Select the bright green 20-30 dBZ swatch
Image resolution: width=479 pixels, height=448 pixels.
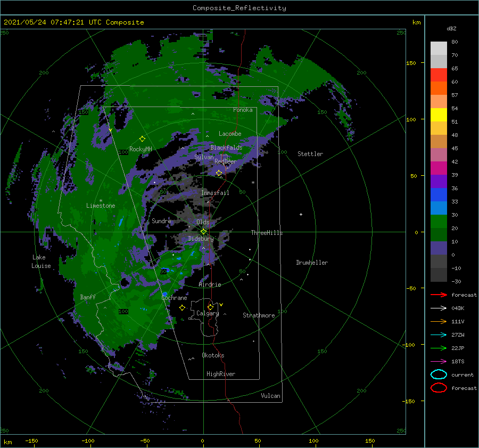coord(439,222)
